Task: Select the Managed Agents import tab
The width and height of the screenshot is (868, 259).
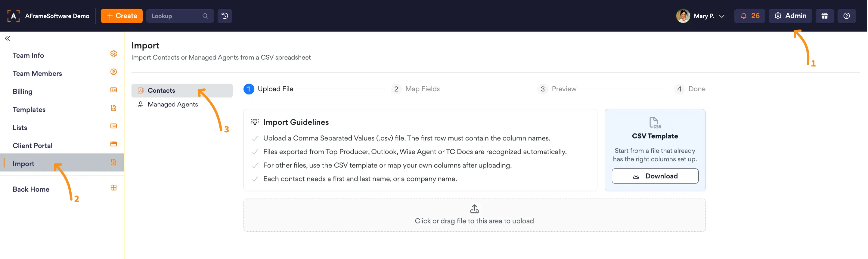Action: (182, 104)
